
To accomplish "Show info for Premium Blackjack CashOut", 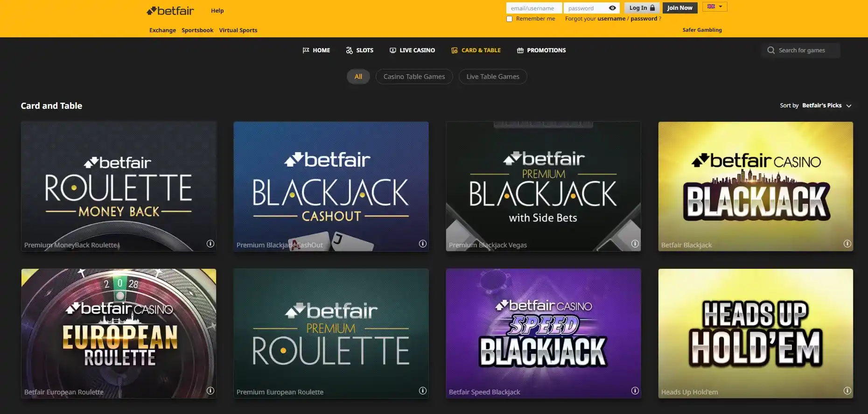I will click(x=423, y=244).
